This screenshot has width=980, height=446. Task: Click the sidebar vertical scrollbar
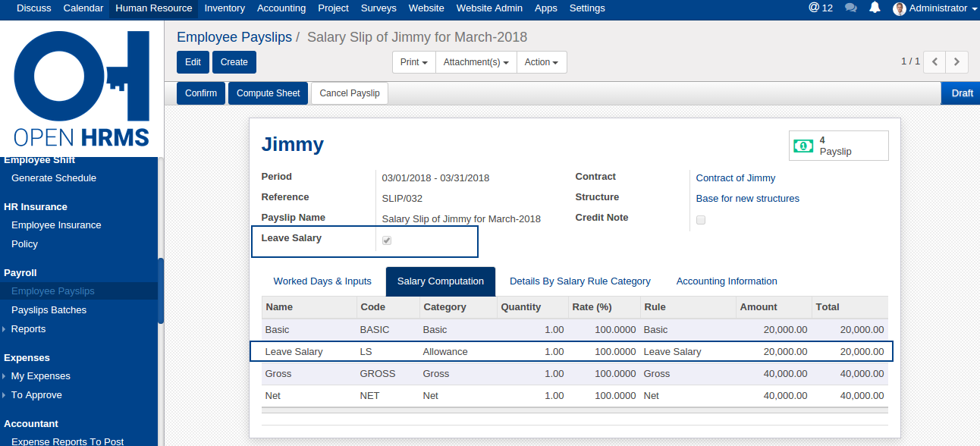[x=160, y=291]
